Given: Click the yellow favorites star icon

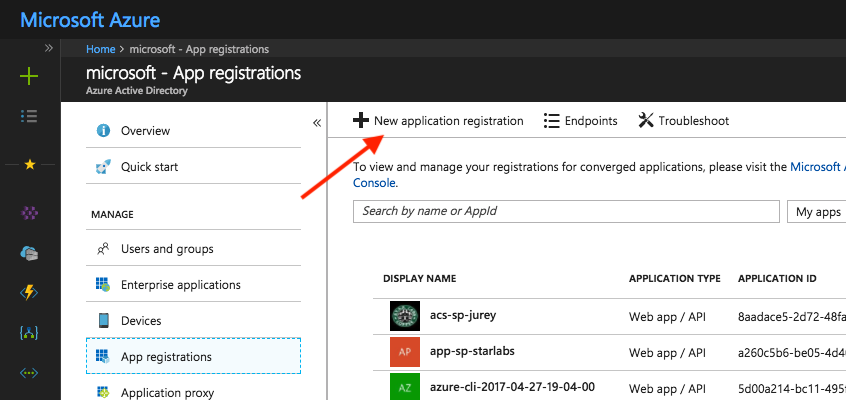Looking at the screenshot, I should (x=30, y=165).
